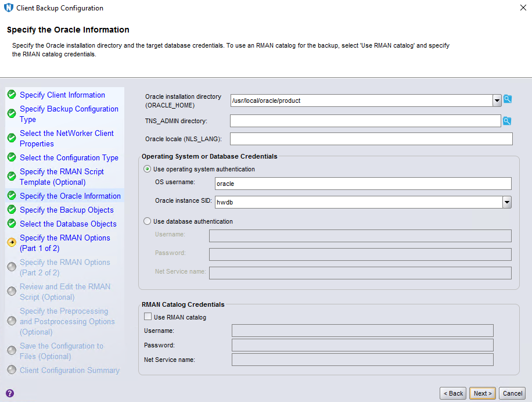
Task: Expand the Oracle instance SID dropdown
Action: click(x=507, y=202)
